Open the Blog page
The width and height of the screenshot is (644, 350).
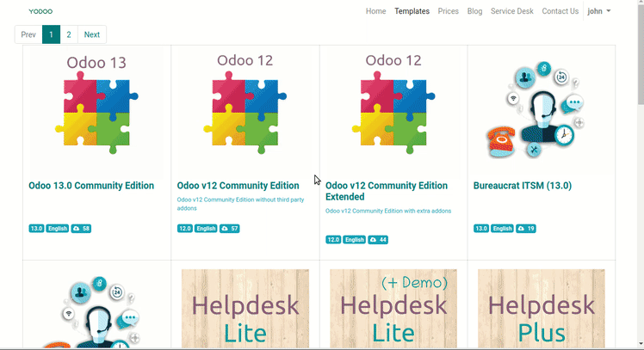click(474, 11)
